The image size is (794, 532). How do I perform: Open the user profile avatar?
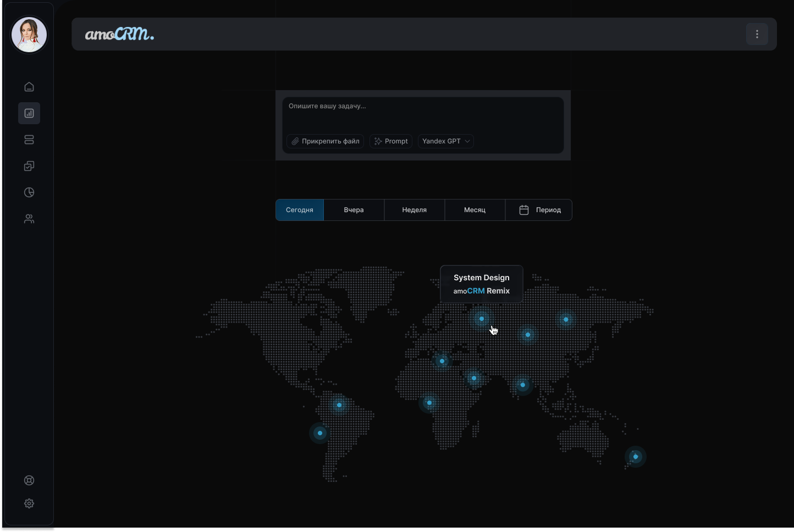(29, 35)
